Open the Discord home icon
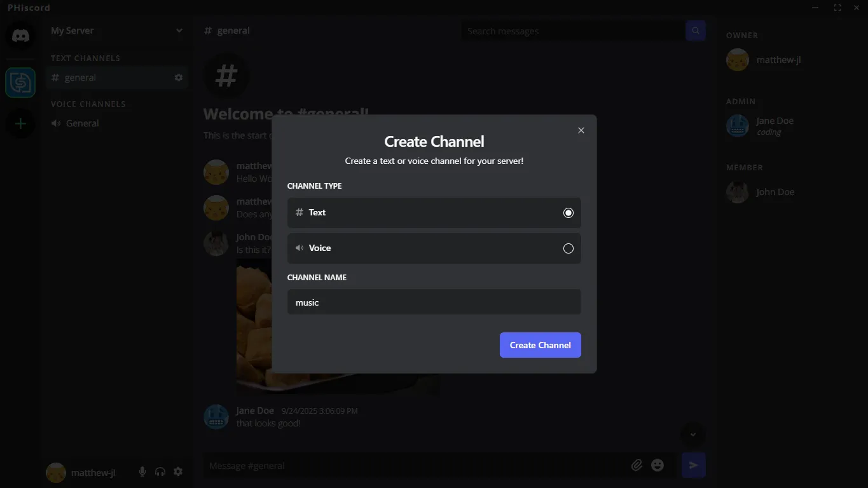This screenshot has height=488, width=868. (20, 35)
